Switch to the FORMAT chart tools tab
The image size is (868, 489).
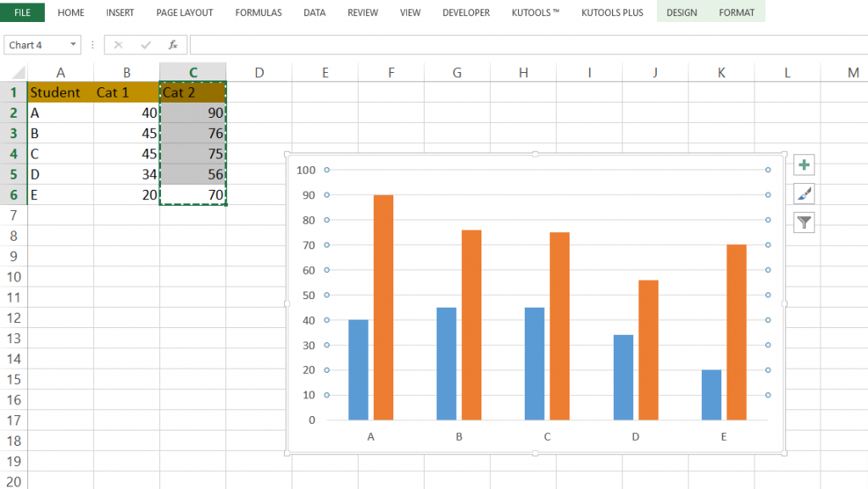coord(737,13)
